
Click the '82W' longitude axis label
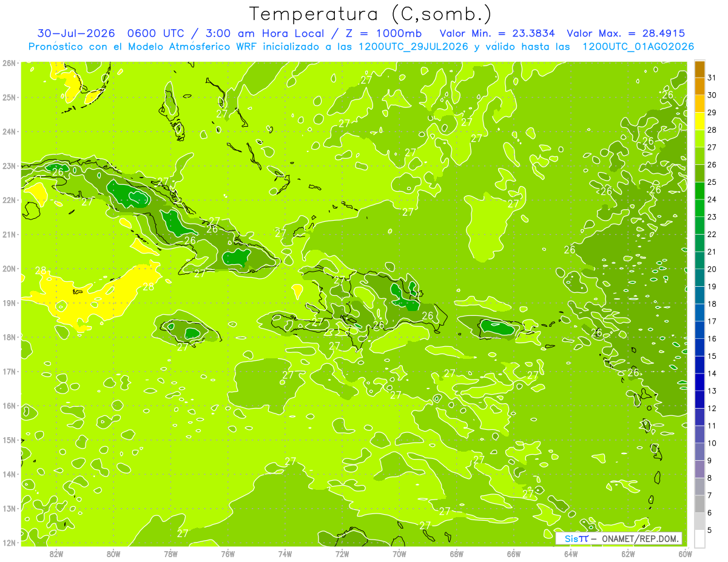(56, 554)
